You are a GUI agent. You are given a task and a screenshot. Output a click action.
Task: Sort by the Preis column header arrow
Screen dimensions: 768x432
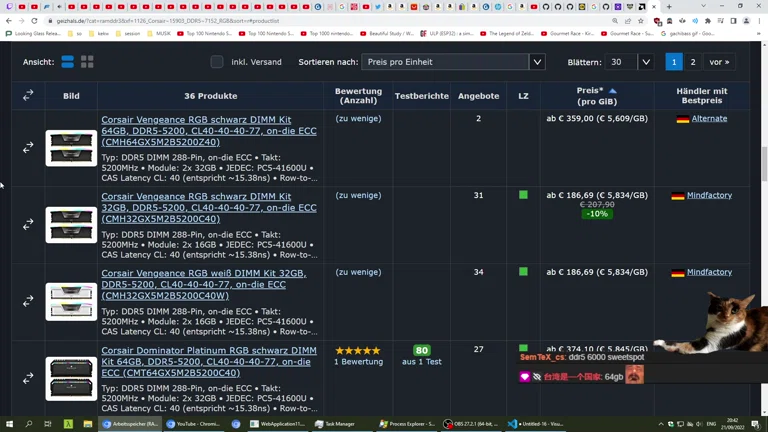(613, 91)
